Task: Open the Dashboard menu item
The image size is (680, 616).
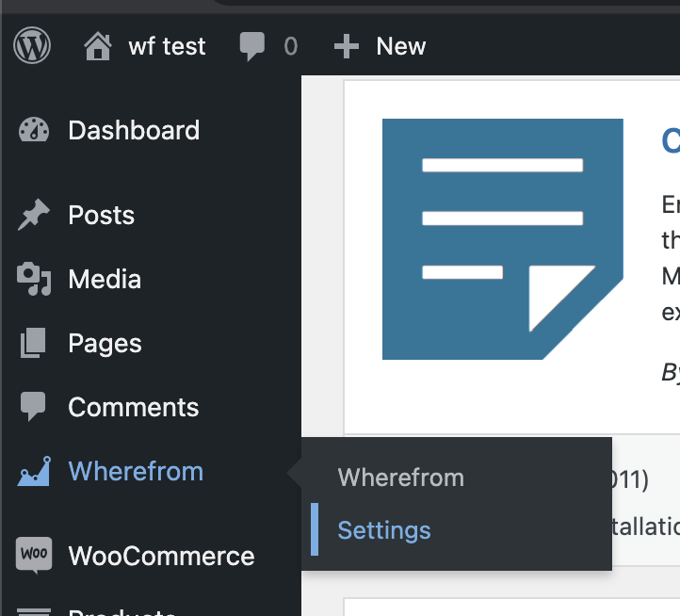Action: click(134, 130)
